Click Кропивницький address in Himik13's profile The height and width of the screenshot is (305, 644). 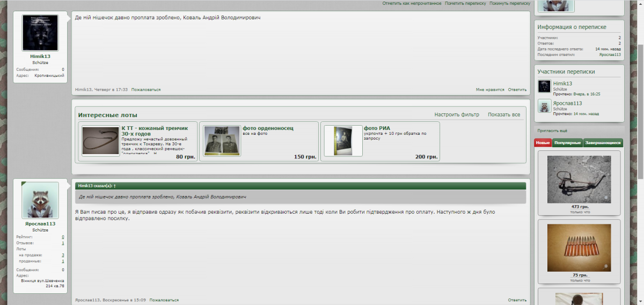click(49, 76)
